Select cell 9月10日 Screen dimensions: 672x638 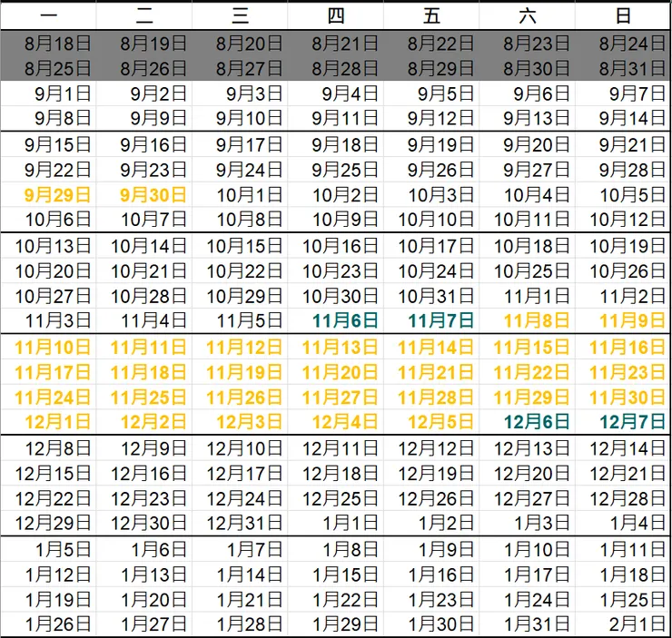[x=240, y=118]
